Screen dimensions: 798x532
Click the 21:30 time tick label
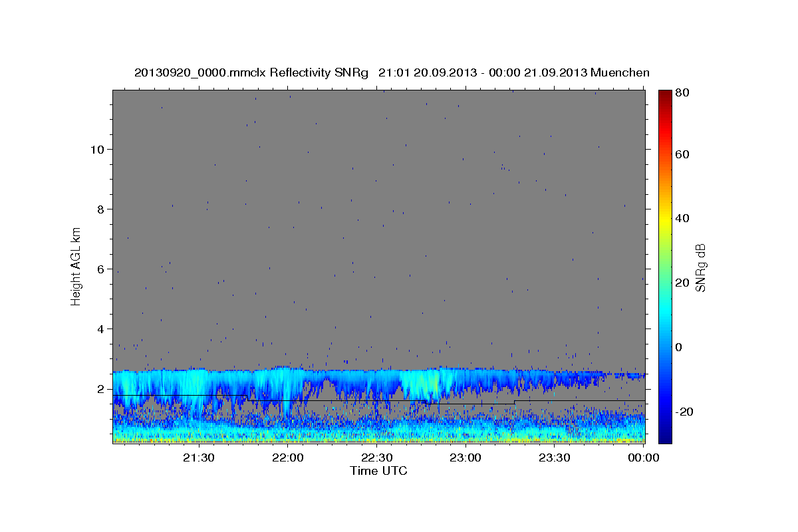point(199,458)
